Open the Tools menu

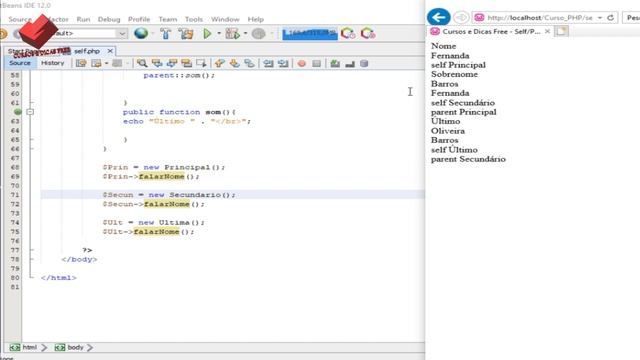coord(194,19)
